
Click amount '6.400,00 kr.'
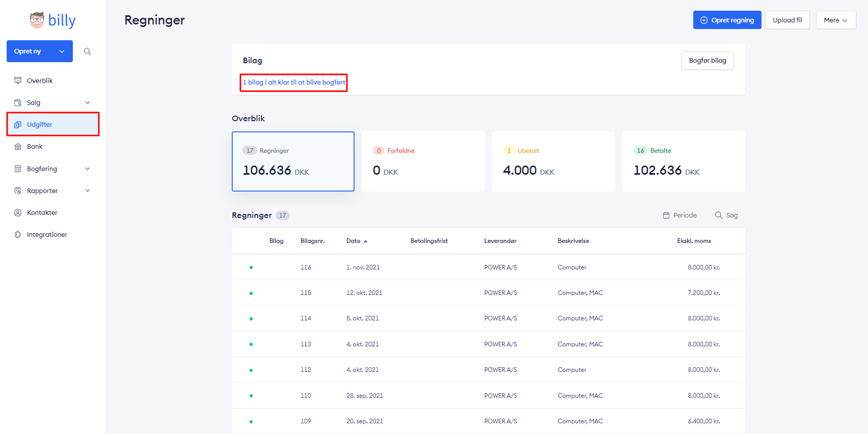pos(704,421)
